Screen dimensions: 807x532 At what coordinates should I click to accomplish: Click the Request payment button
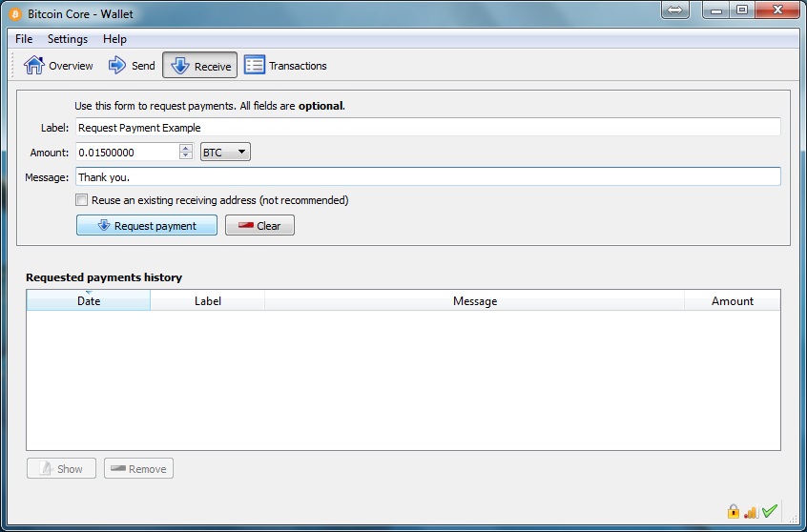click(147, 225)
